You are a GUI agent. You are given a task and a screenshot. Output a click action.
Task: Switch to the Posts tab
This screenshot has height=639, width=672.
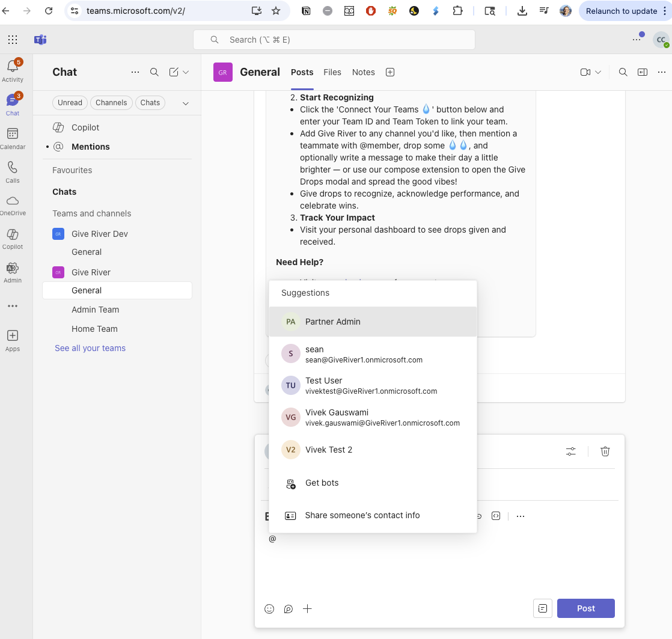click(302, 72)
